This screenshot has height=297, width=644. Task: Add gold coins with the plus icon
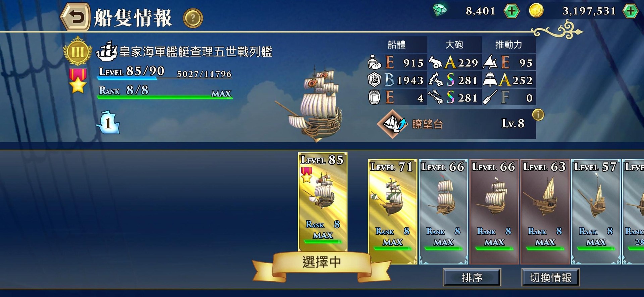631,11
